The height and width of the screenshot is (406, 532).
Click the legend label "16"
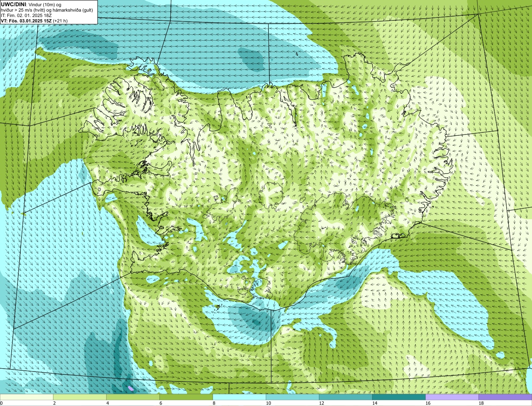428,403
